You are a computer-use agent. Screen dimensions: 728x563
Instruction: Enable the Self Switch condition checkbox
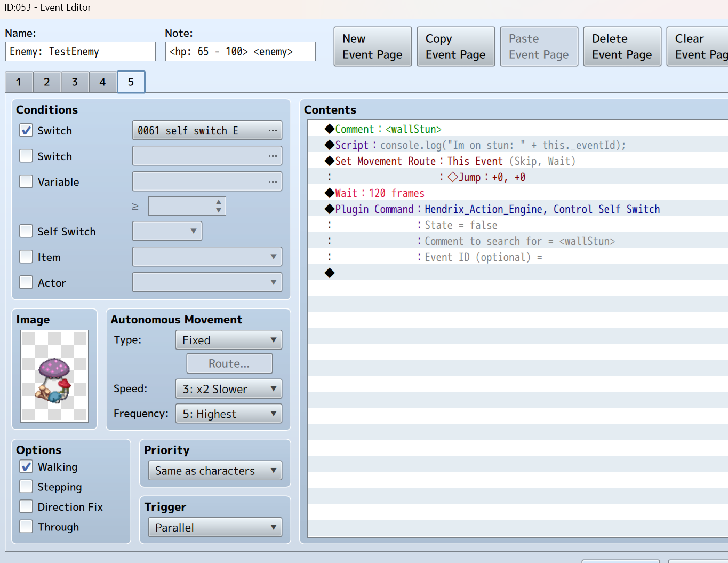coord(26,231)
